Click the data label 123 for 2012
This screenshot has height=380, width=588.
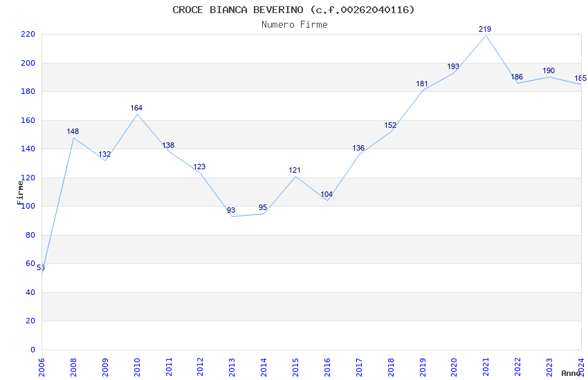[x=199, y=167]
